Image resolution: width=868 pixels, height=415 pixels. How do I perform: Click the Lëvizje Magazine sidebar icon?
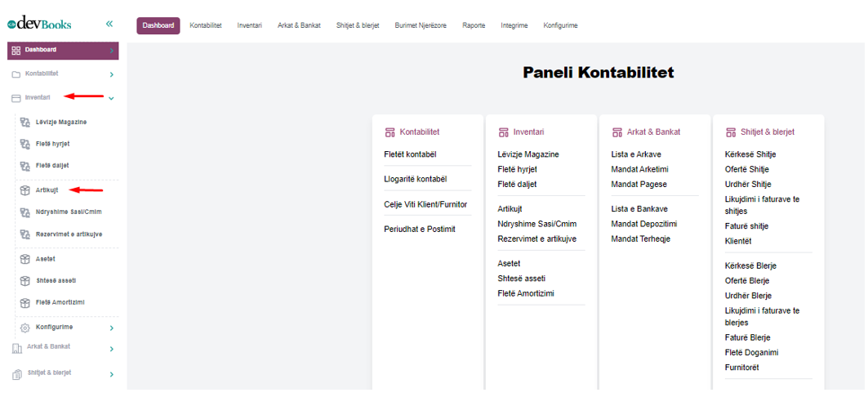click(24, 123)
